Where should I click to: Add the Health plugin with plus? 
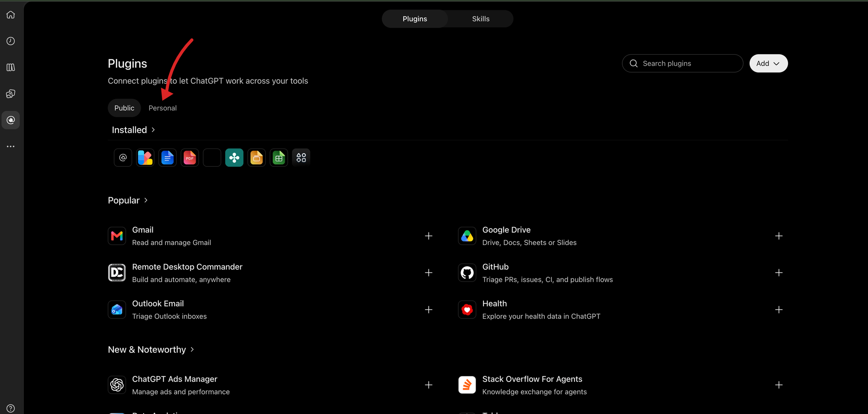[779, 310]
